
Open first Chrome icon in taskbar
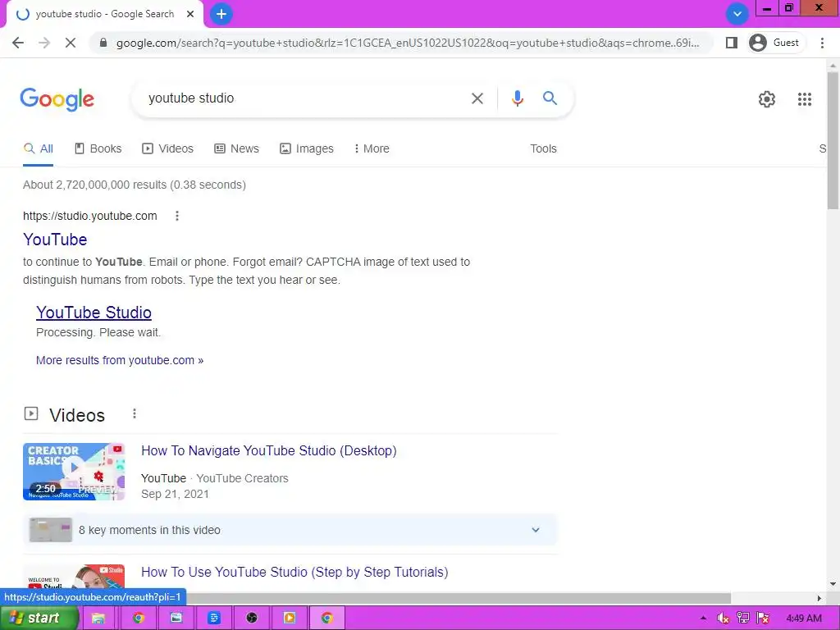click(x=139, y=619)
